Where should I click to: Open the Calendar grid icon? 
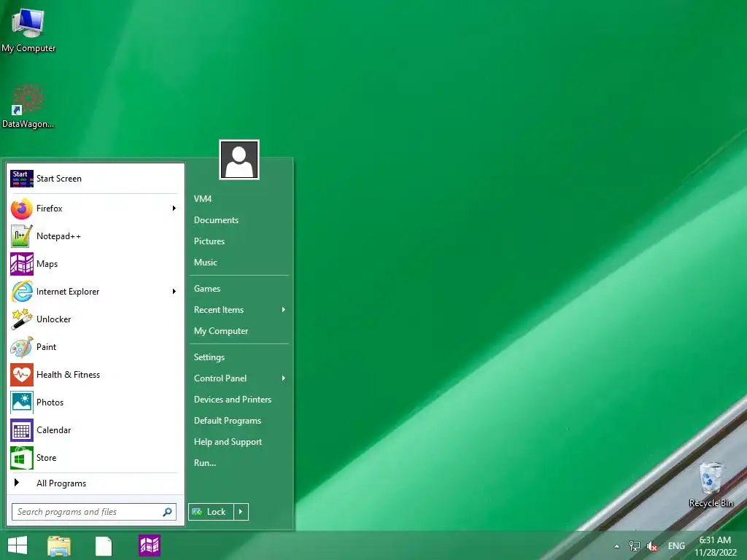22,430
